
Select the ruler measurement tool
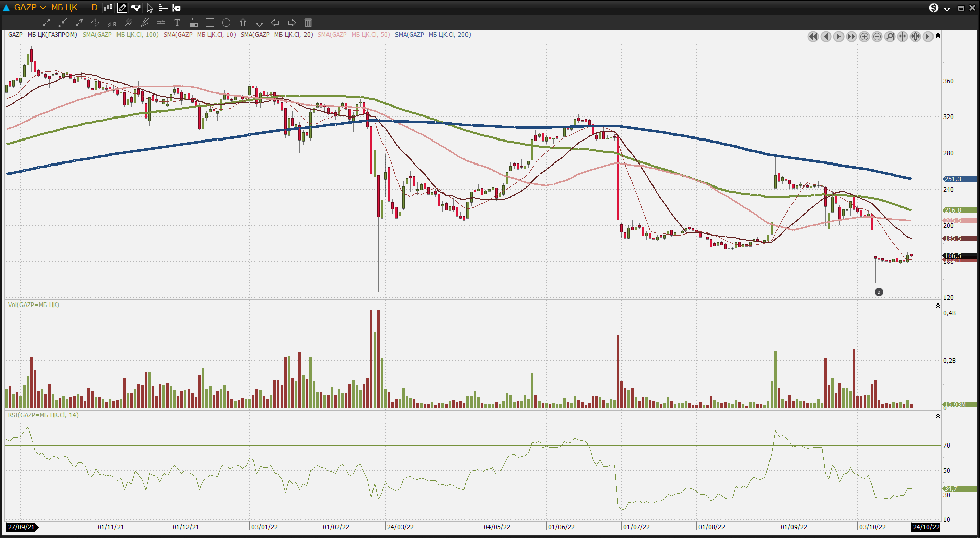194,22
